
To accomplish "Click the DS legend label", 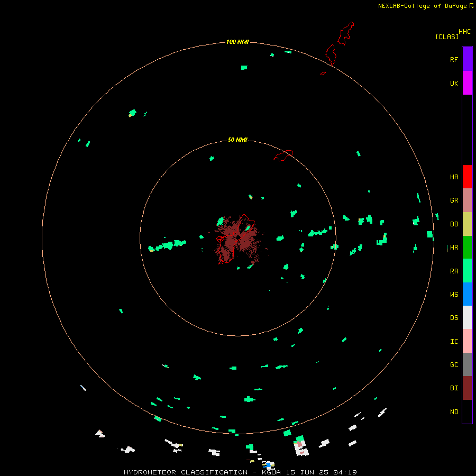I will pyautogui.click(x=454, y=318).
